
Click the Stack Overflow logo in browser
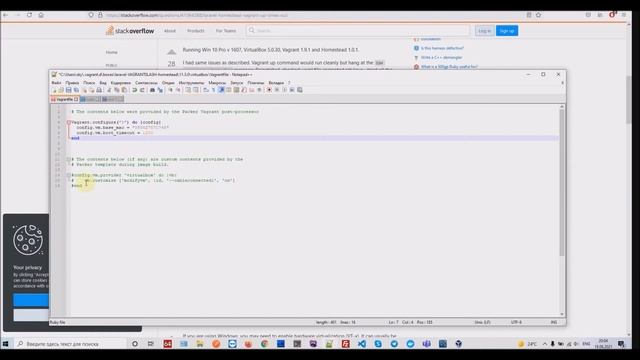pos(130,31)
